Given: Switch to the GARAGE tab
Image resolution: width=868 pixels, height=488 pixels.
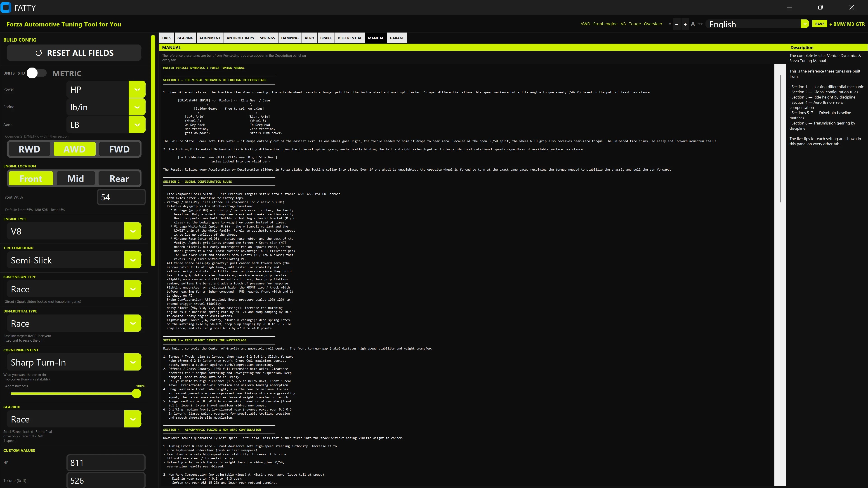Looking at the screenshot, I should (397, 38).
